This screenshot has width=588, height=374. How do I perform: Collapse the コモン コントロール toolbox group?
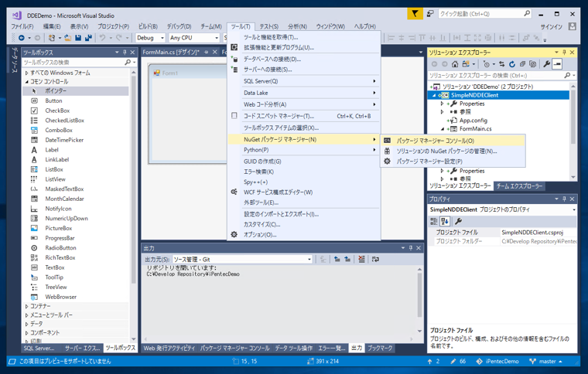click(x=26, y=82)
